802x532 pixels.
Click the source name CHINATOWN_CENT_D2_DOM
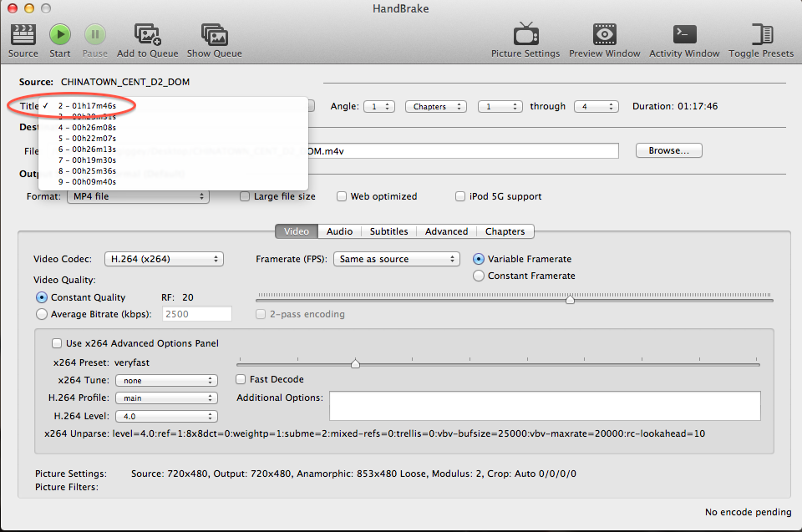pyautogui.click(x=125, y=82)
